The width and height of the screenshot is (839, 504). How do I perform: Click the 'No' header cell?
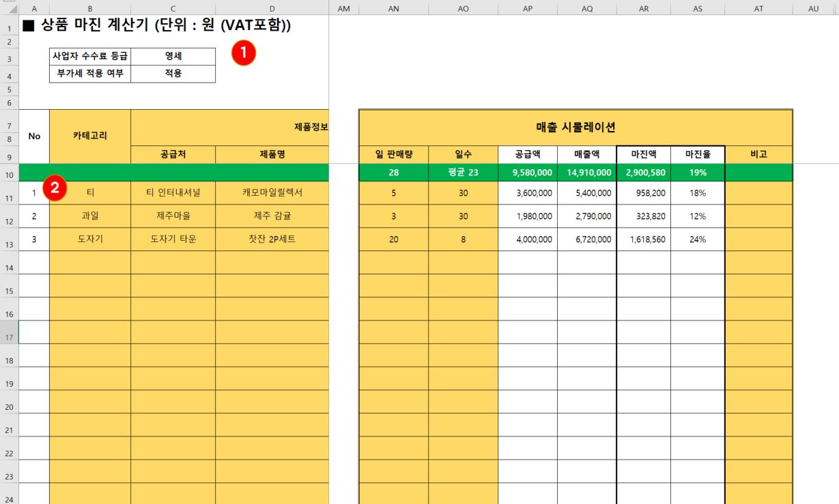point(34,136)
